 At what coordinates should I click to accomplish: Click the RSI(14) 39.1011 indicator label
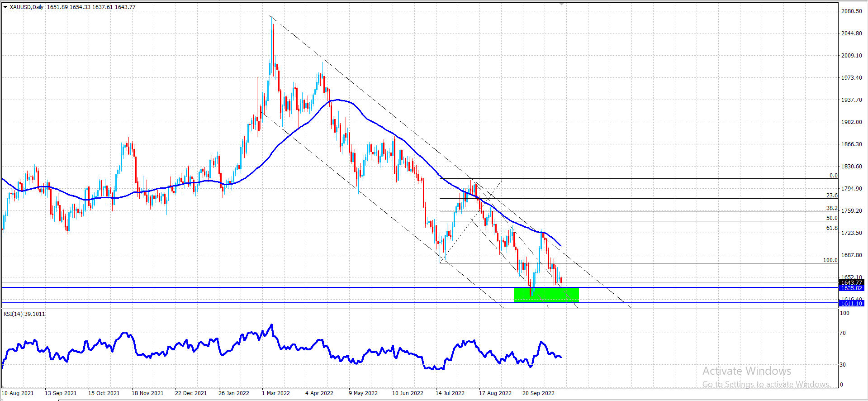[x=24, y=314]
